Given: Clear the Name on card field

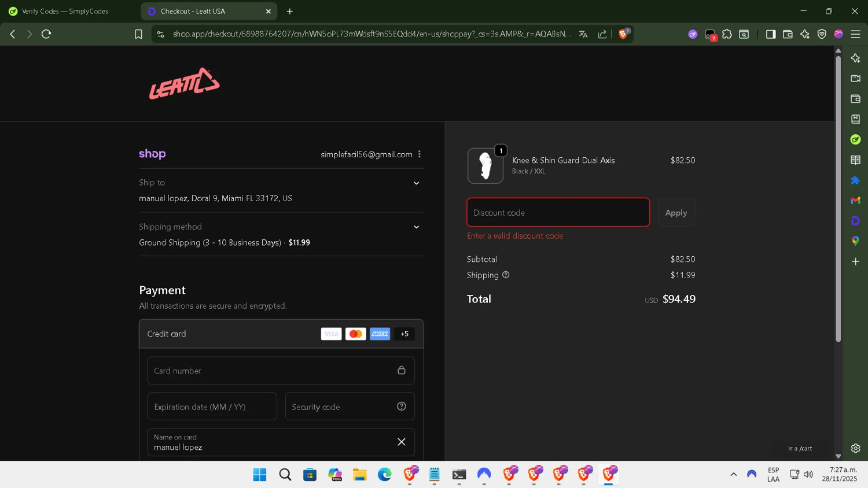Looking at the screenshot, I should (402, 442).
